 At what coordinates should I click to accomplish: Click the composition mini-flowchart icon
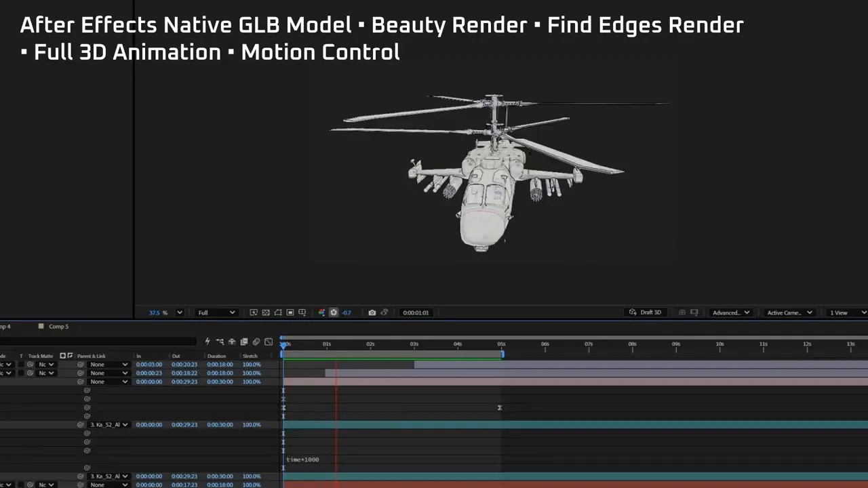click(x=220, y=342)
